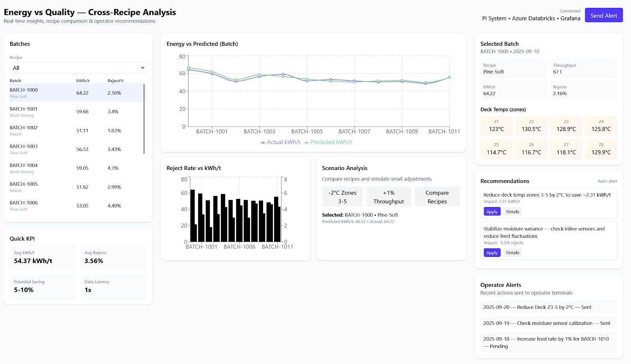Select the BATCH-1003 row

tap(77, 149)
